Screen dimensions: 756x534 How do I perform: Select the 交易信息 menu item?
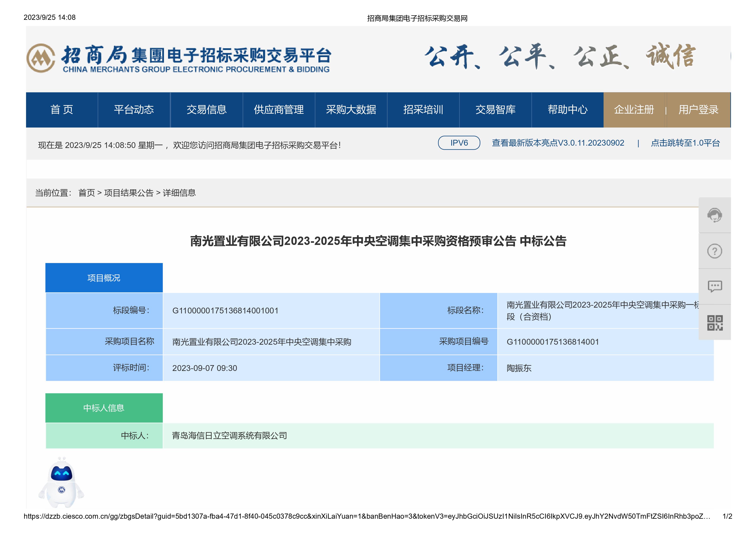(x=206, y=110)
